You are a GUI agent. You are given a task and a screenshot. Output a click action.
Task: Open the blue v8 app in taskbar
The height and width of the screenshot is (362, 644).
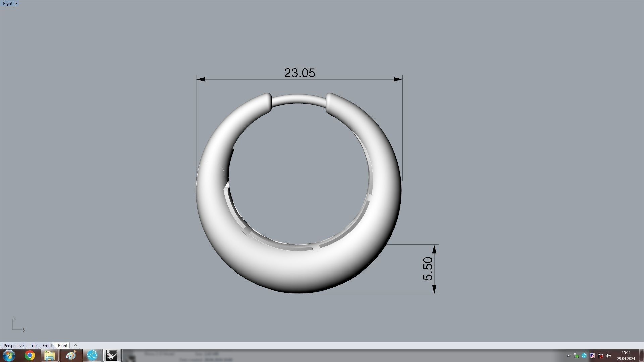[x=92, y=355]
